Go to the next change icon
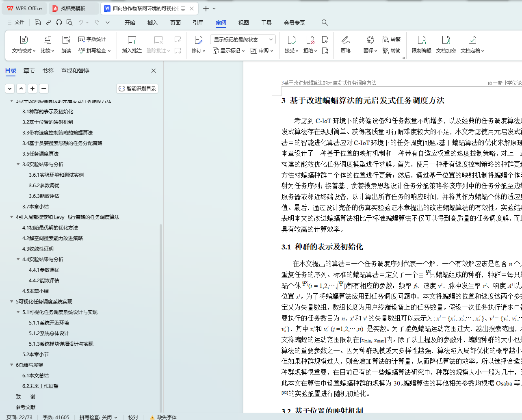The height and width of the screenshot is (420, 522). click(x=325, y=51)
